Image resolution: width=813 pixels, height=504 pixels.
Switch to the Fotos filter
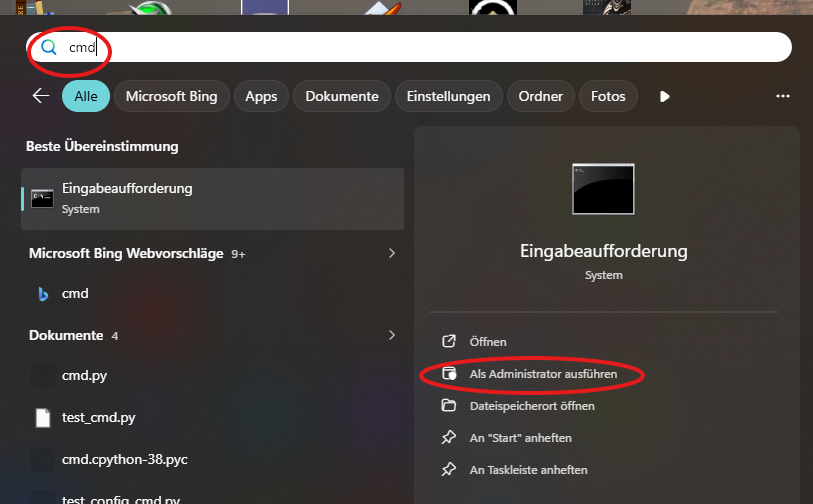coord(608,96)
